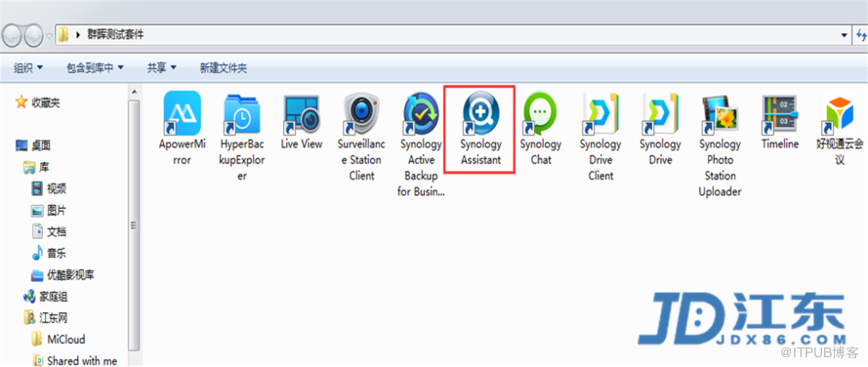The image size is (868, 367).
Task: Open the HyperBackupExplorer shortcut
Action: click(x=242, y=137)
